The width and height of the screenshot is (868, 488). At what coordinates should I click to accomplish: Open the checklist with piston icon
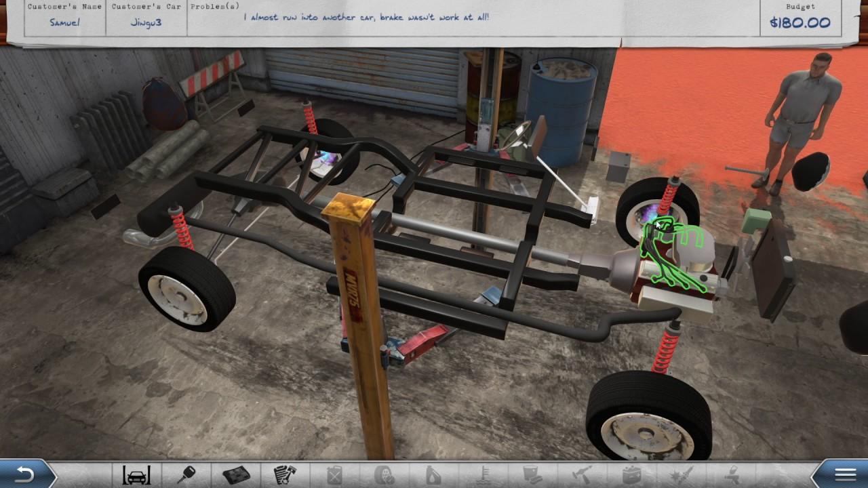(x=285, y=474)
